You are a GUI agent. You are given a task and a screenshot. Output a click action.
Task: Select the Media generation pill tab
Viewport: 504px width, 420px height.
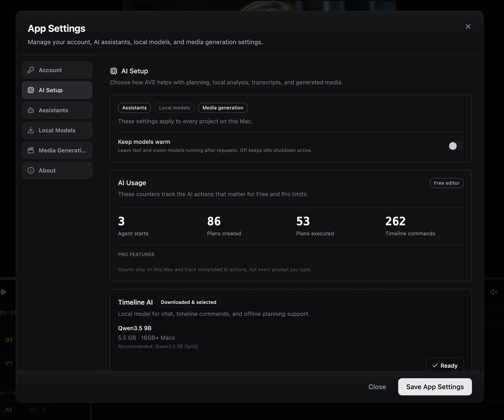(x=223, y=108)
